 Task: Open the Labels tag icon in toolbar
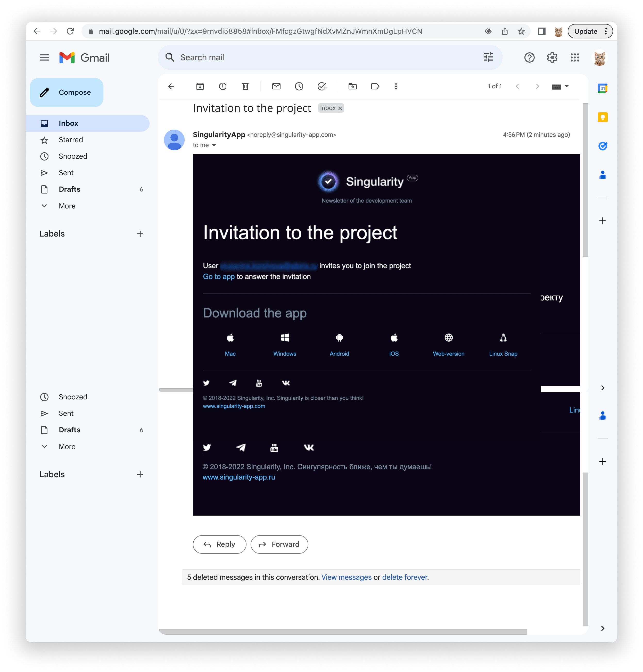375,86
